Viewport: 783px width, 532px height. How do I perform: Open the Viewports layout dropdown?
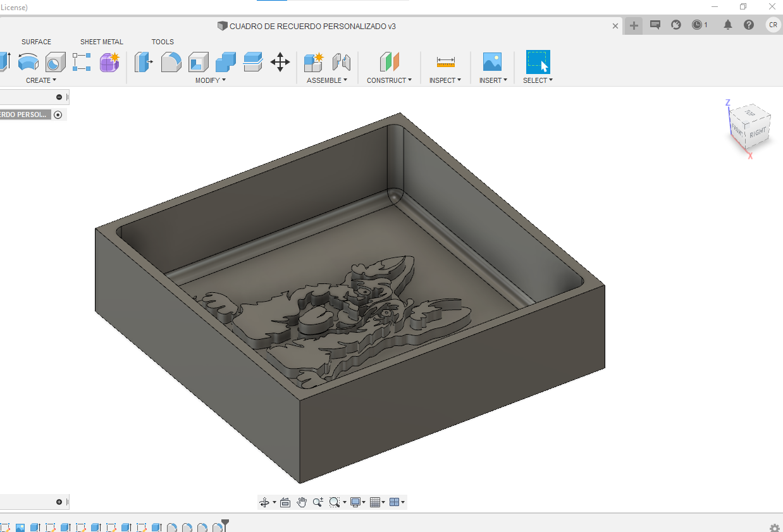tap(397, 502)
